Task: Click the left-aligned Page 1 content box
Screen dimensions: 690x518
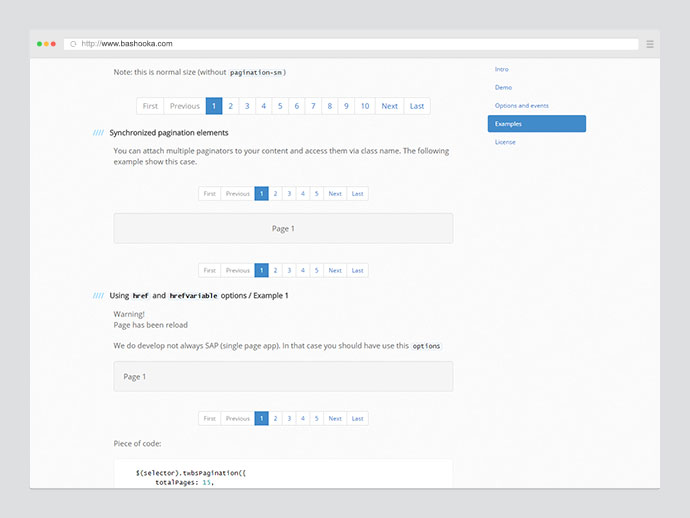Action: pyautogui.click(x=283, y=377)
